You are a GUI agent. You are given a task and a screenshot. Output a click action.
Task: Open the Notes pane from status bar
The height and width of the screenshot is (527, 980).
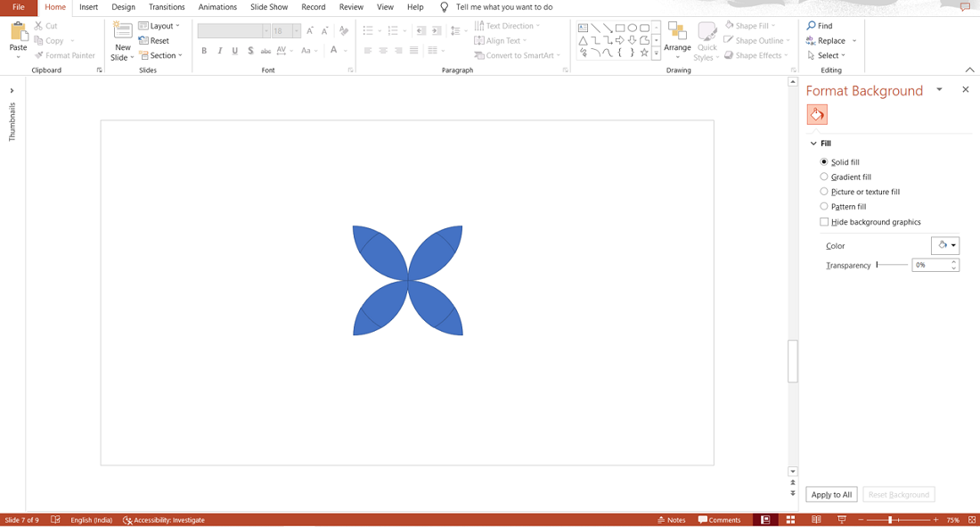(672, 520)
